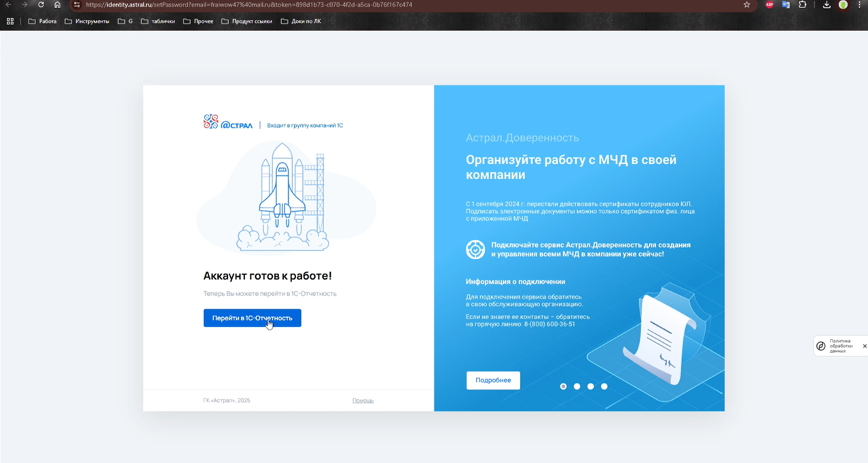Click the site information icon in address bar

coord(77,5)
